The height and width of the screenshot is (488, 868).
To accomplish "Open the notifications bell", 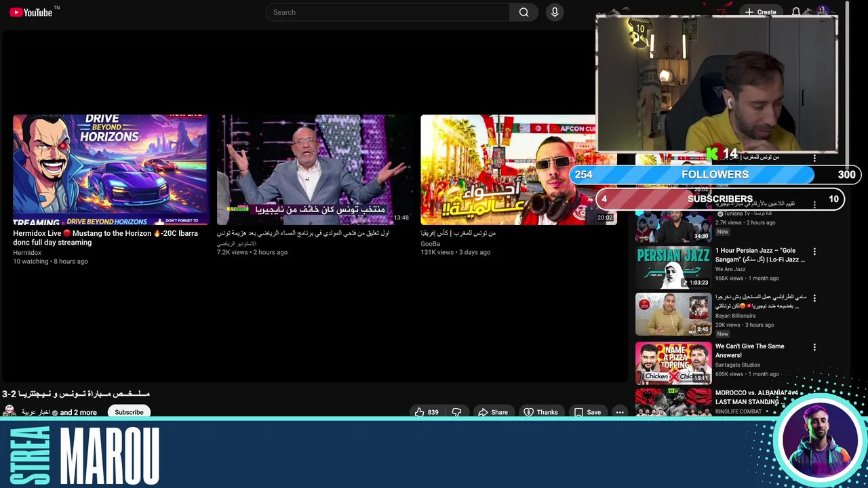I will [x=796, y=12].
